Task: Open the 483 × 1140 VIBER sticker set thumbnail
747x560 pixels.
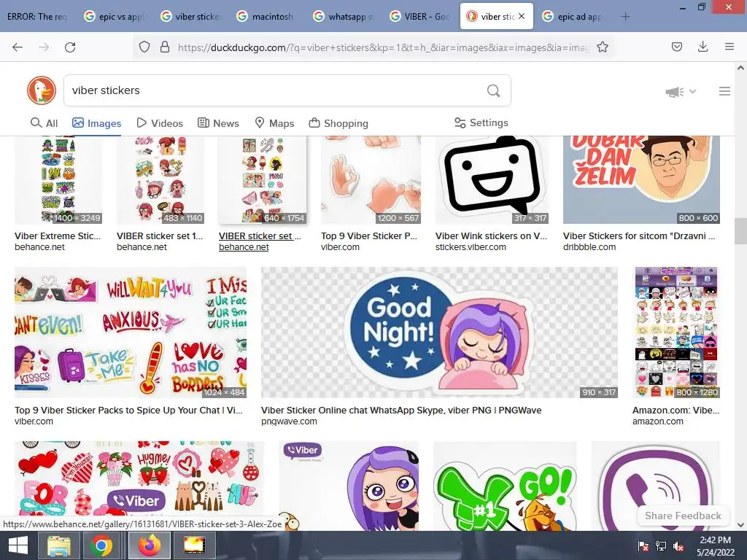Action: pos(160,180)
